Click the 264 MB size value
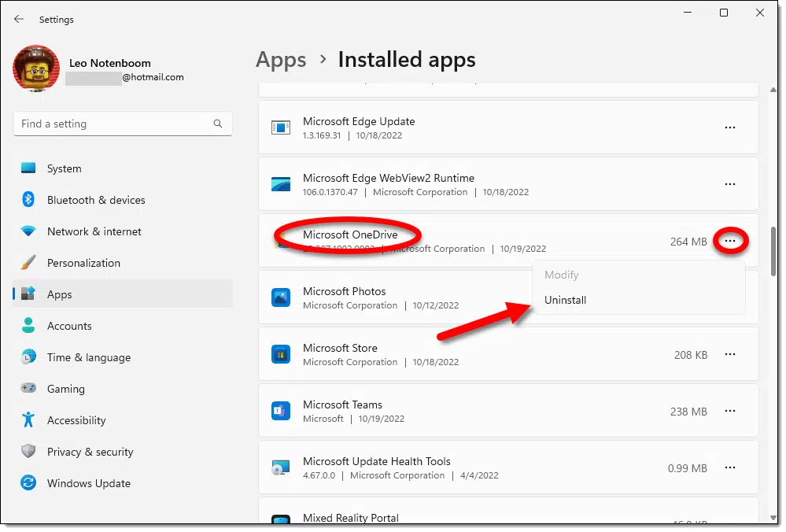 click(689, 242)
